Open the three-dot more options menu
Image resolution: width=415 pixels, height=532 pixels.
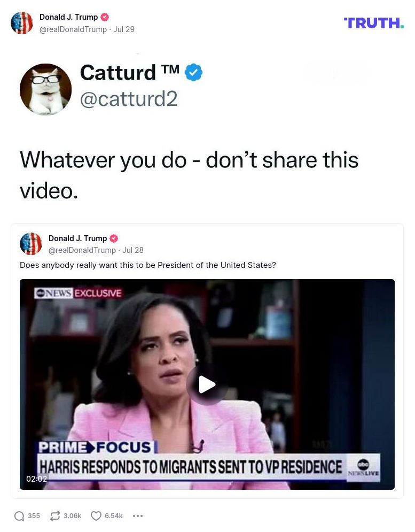coord(138,516)
